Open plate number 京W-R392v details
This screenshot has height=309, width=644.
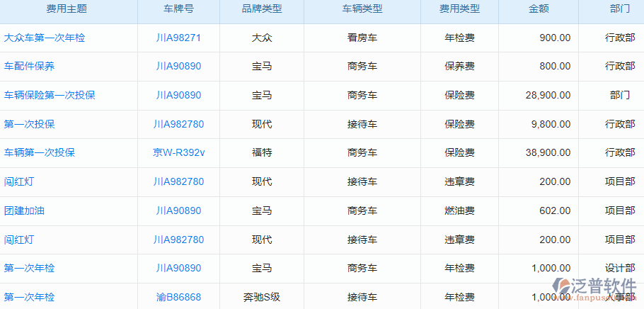point(178,152)
